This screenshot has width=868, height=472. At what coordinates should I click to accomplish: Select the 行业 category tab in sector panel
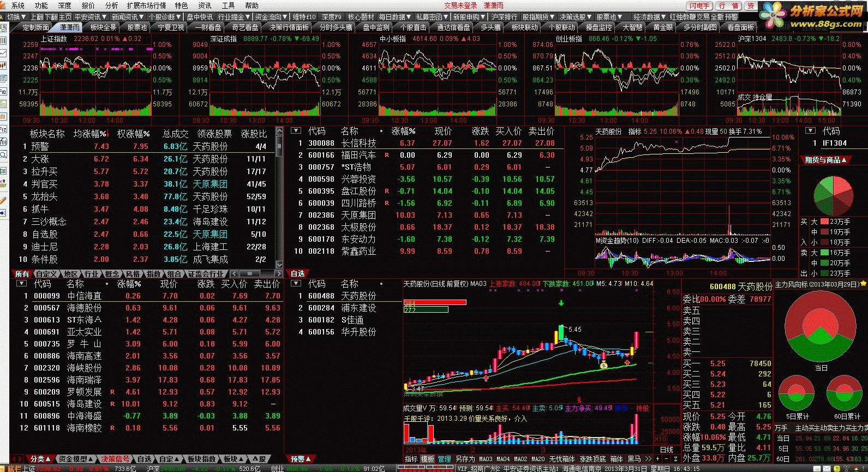coord(91,274)
